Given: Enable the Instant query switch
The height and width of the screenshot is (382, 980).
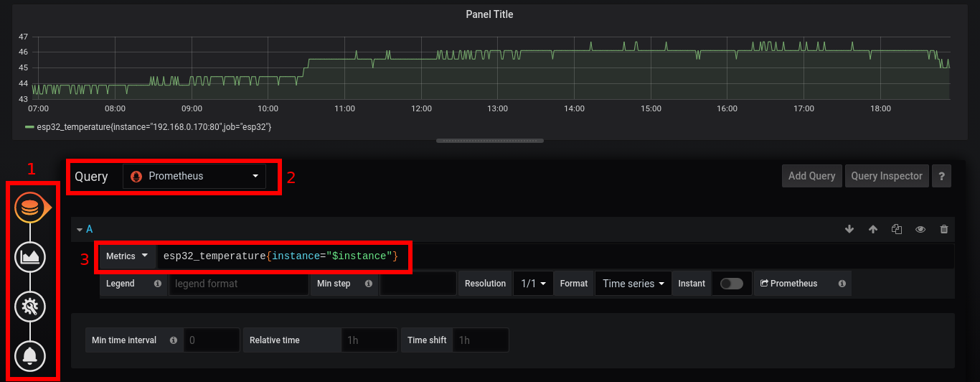Looking at the screenshot, I should click(x=731, y=284).
